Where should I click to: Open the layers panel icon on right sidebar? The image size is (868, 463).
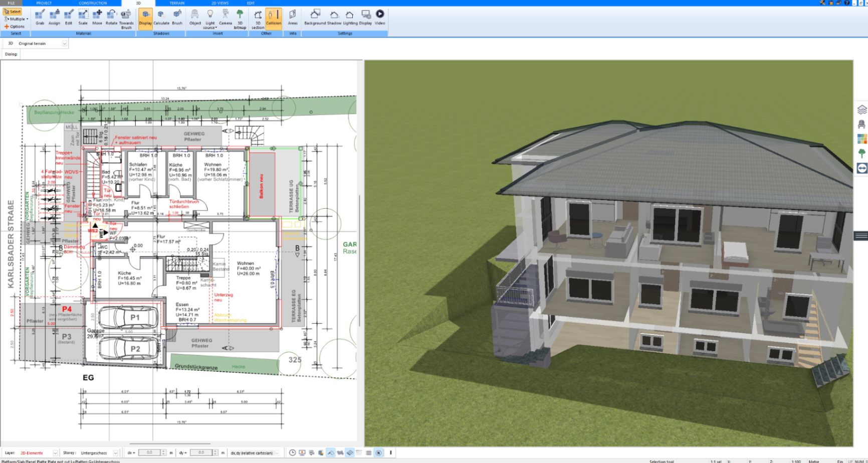click(x=862, y=109)
